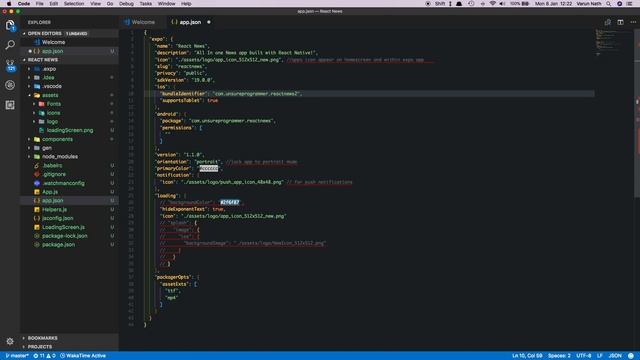Screen dimensions: 640x360
Task: Open the Debug view in activity bar
Action: point(10,85)
